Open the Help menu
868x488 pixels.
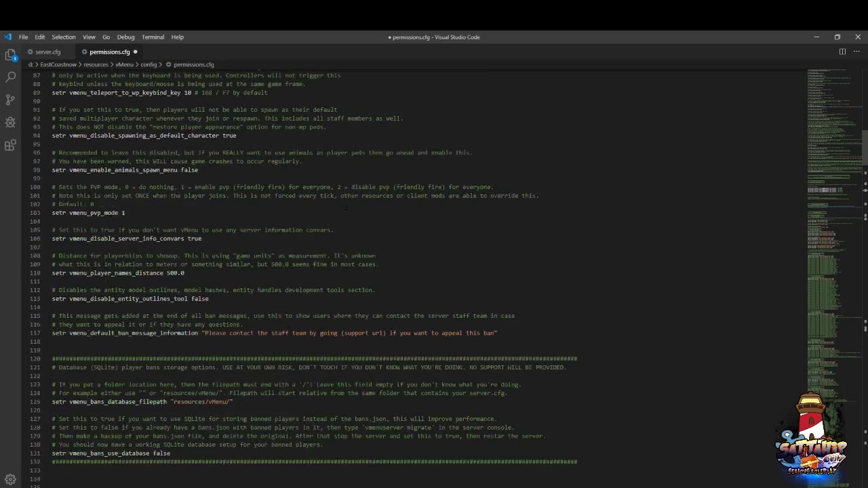click(x=177, y=37)
